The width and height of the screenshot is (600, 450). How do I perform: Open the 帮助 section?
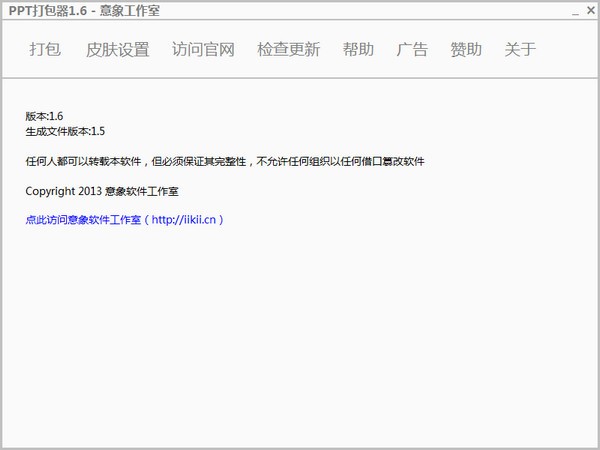(x=358, y=49)
